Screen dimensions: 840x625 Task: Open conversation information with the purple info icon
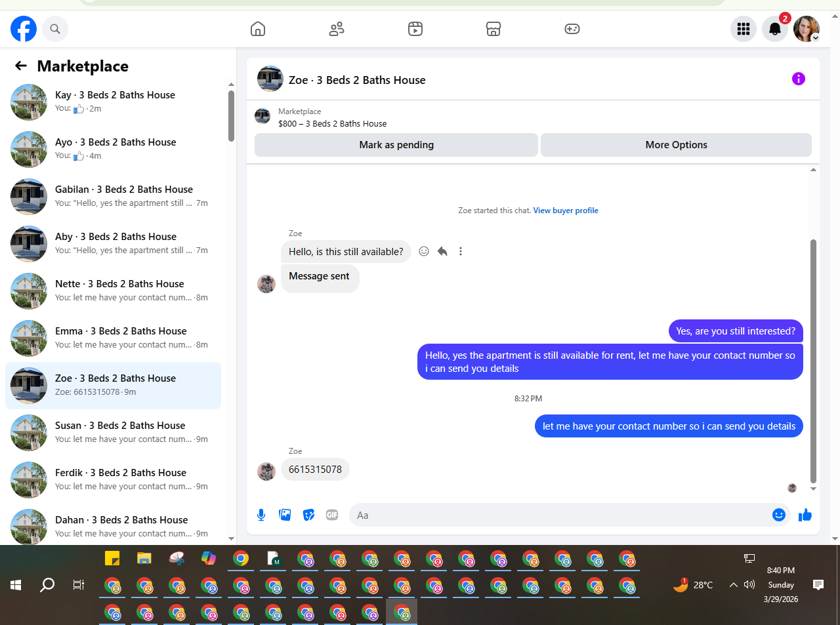pos(799,79)
